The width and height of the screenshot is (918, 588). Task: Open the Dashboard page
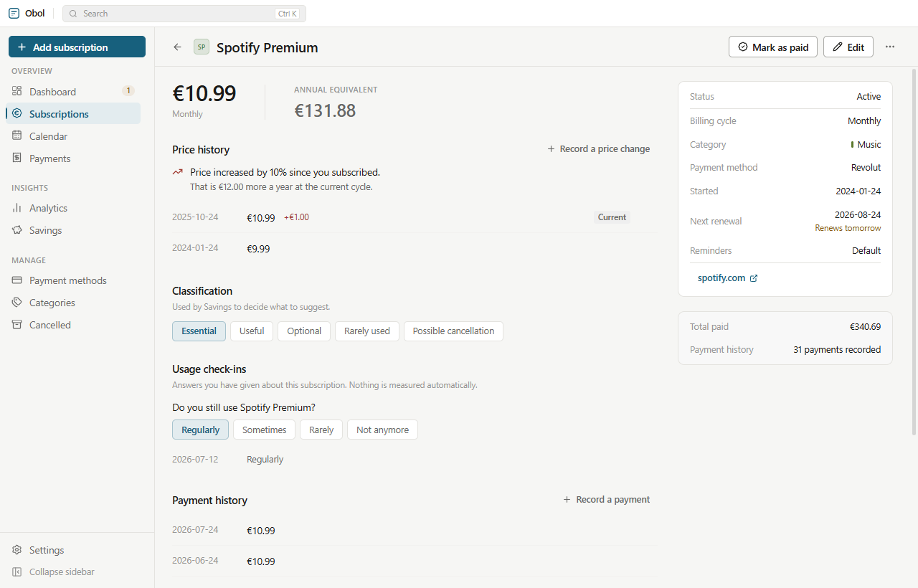click(73, 91)
